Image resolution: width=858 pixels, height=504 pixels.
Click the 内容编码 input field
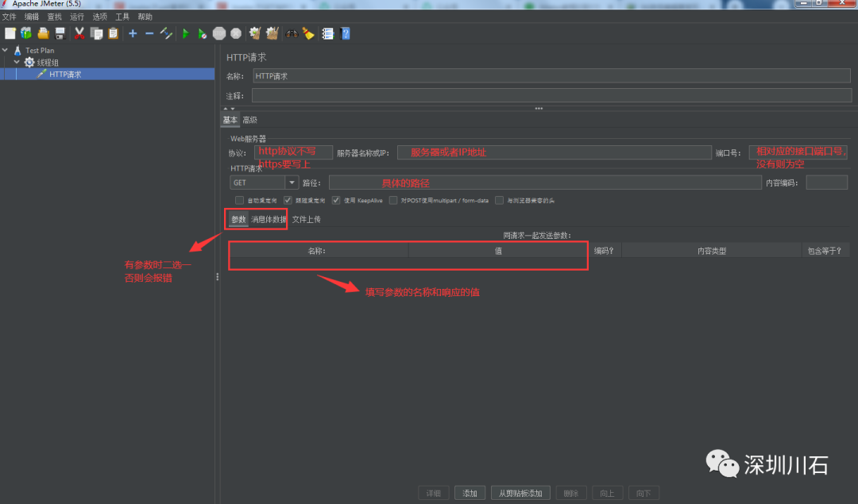point(827,183)
